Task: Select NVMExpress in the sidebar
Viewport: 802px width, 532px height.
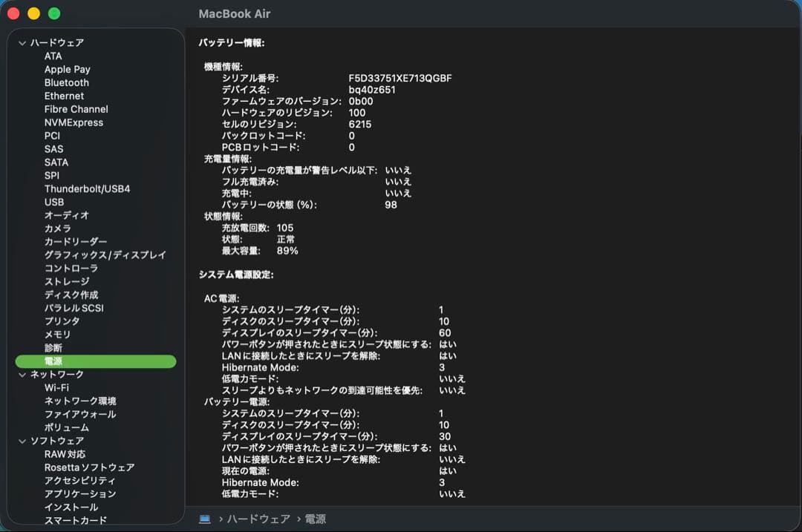Action: pos(74,122)
